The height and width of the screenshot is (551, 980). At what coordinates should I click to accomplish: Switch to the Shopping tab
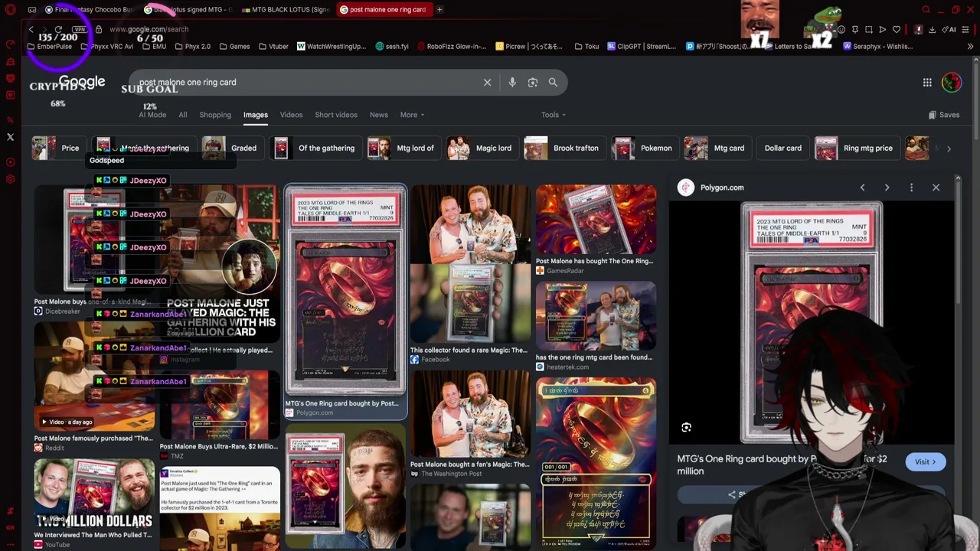tap(215, 115)
